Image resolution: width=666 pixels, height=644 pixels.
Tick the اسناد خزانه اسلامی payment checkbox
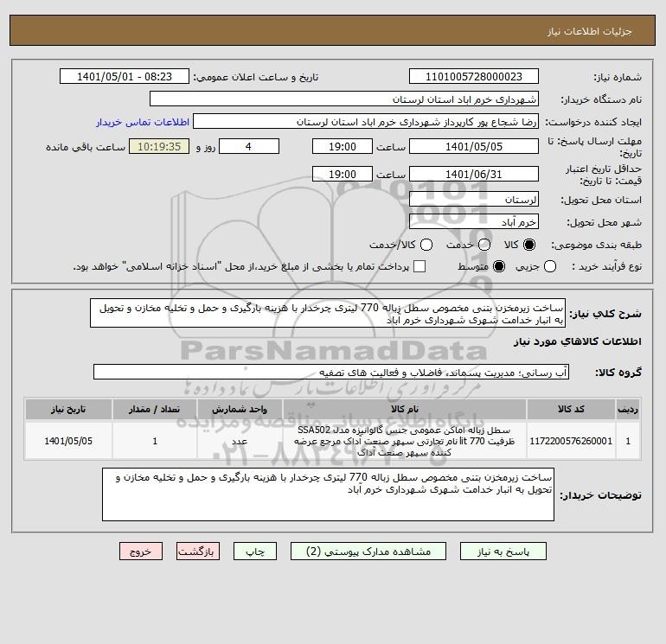(x=419, y=266)
